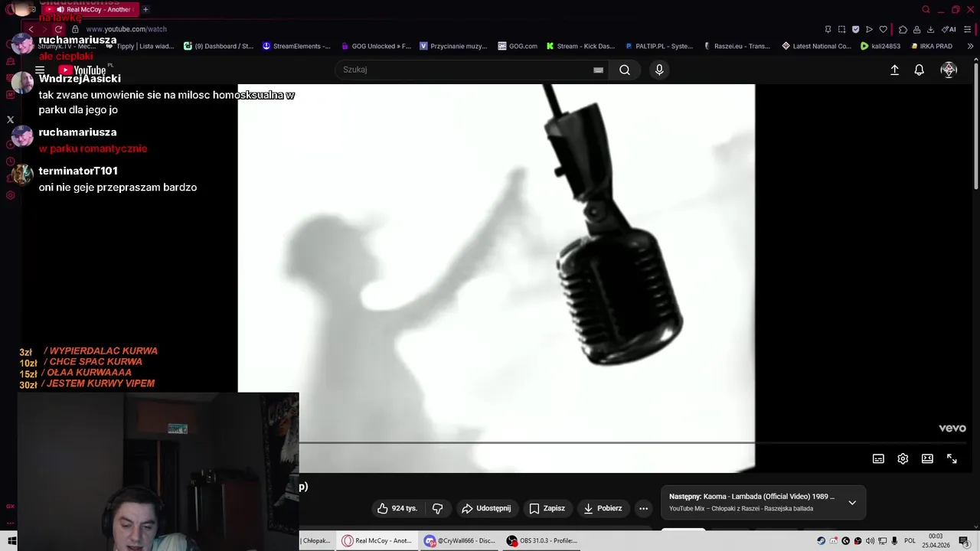This screenshot has height=551, width=980.
Task: Start voice search with the microphone
Action: [659, 70]
